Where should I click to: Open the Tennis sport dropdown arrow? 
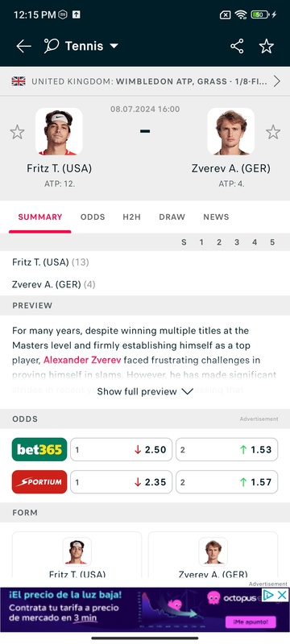coord(114,46)
